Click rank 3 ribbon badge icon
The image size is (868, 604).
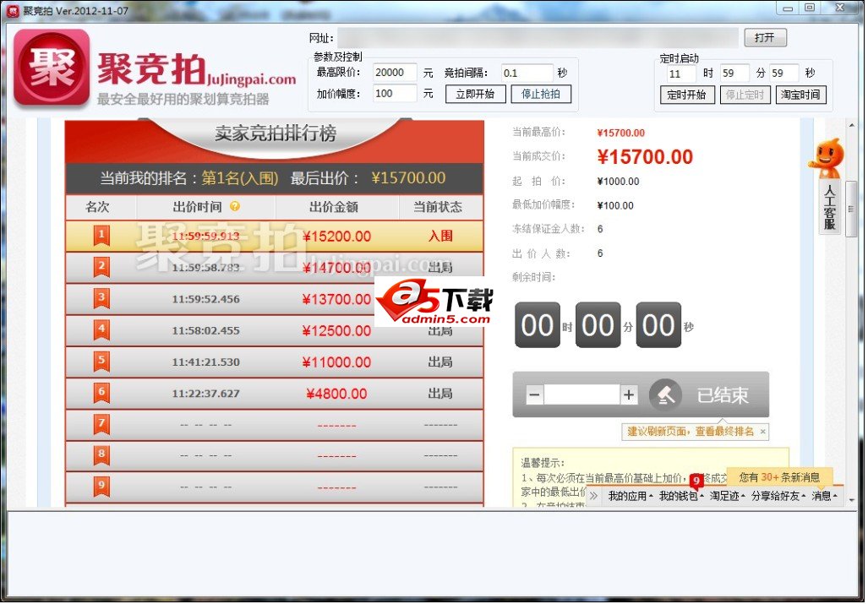pos(102,299)
